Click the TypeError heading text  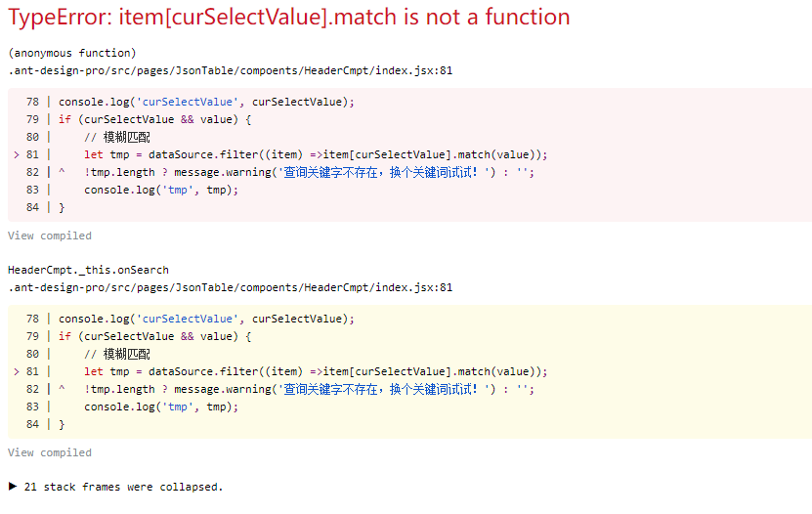coord(289,18)
